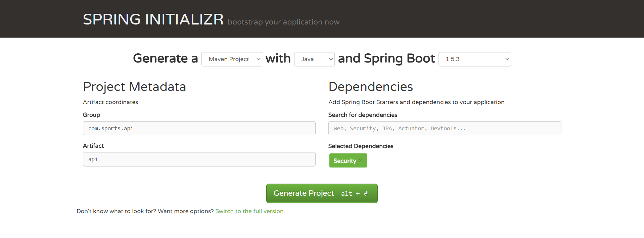Image resolution: width=644 pixels, height=238 pixels.
Task: Follow the Switch to the full version link
Action: 250,211
